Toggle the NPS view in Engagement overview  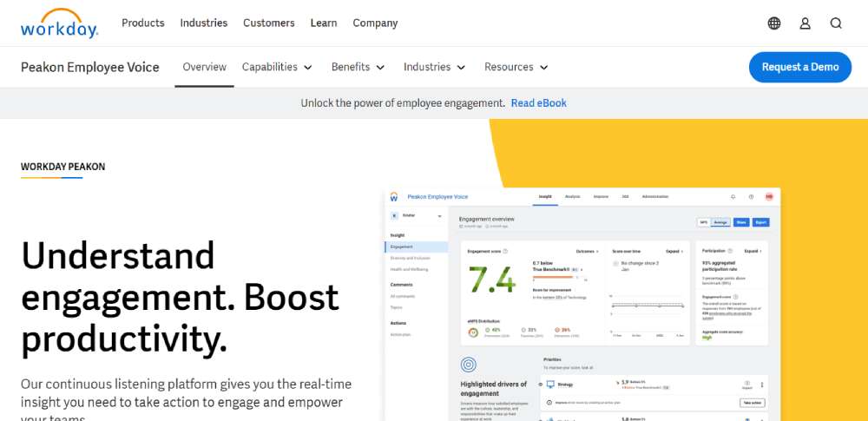(703, 222)
